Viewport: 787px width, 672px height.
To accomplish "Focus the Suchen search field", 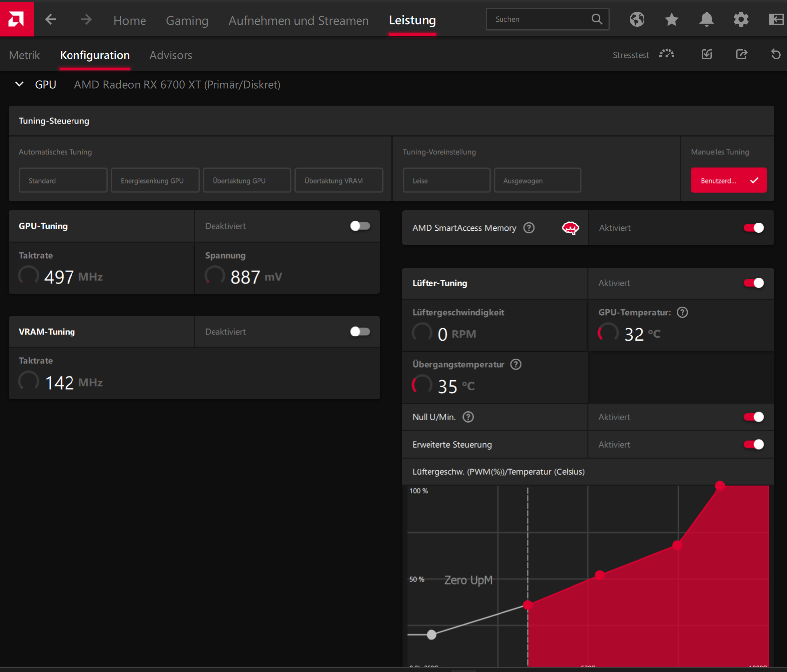I will (x=547, y=19).
